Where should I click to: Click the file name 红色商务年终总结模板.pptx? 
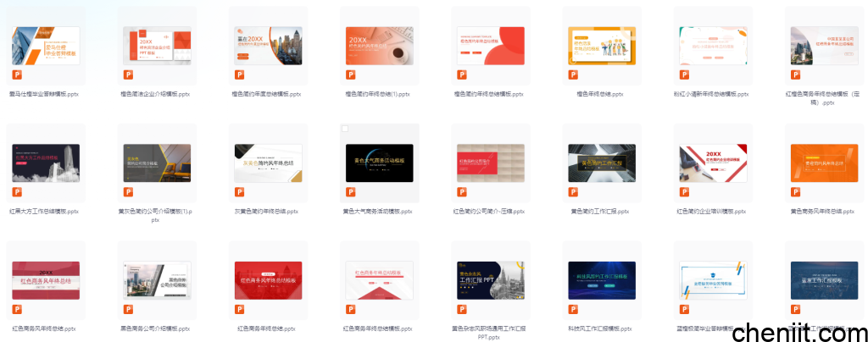[377, 328]
